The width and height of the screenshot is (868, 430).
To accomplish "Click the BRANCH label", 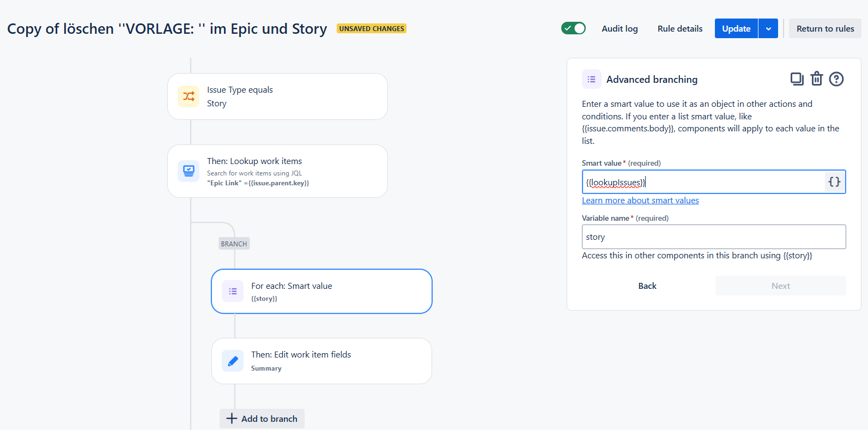I will click(x=234, y=244).
